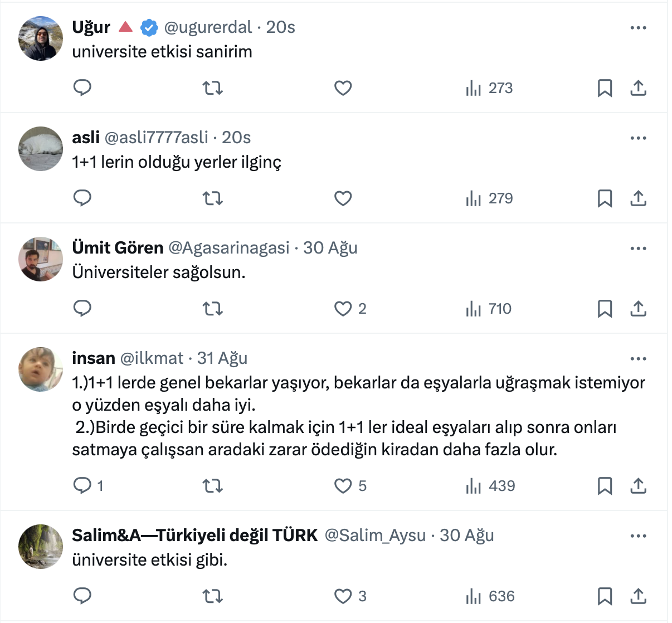Reply to insan's tweet
672x623 pixels.
[x=82, y=486]
